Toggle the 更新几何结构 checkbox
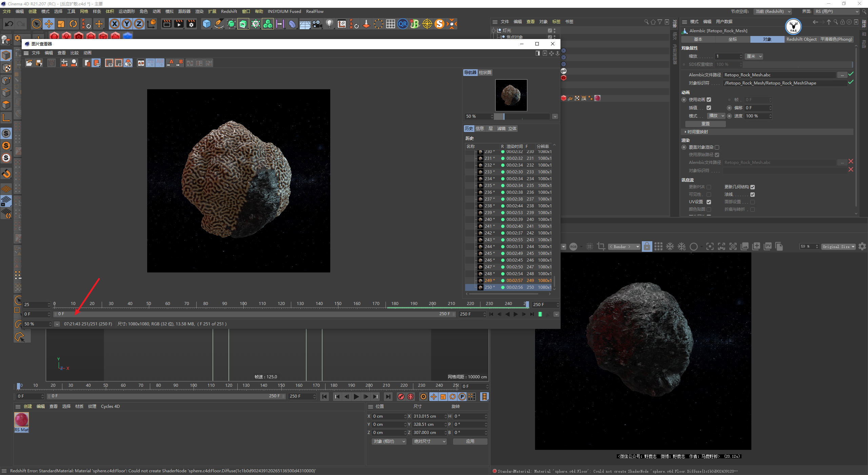This screenshot has height=475, width=868. coord(753,187)
